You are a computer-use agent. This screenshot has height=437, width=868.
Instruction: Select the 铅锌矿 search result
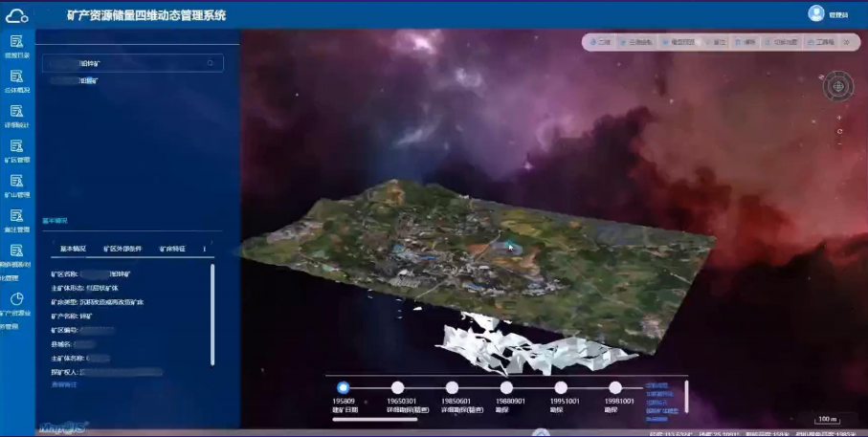coord(75,80)
